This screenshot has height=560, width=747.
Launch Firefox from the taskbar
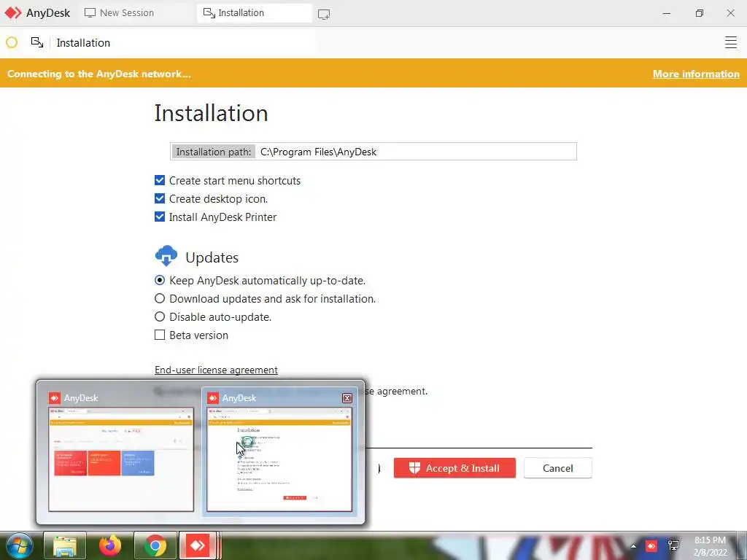coord(110,545)
